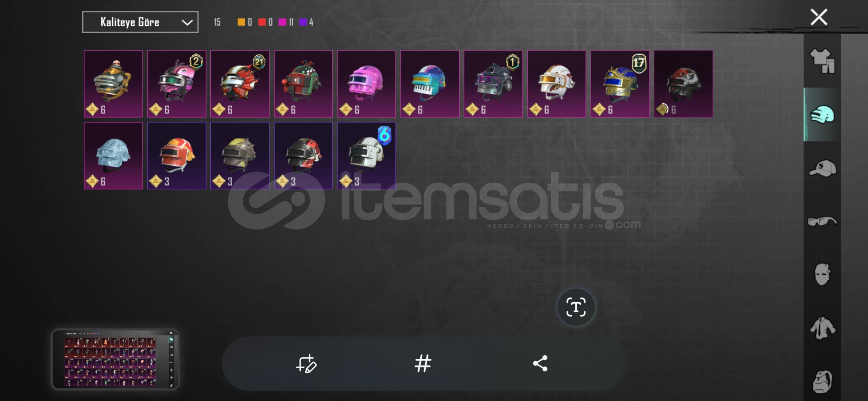Add hashtag tag to screenshot
868x401 pixels.
coord(423,363)
